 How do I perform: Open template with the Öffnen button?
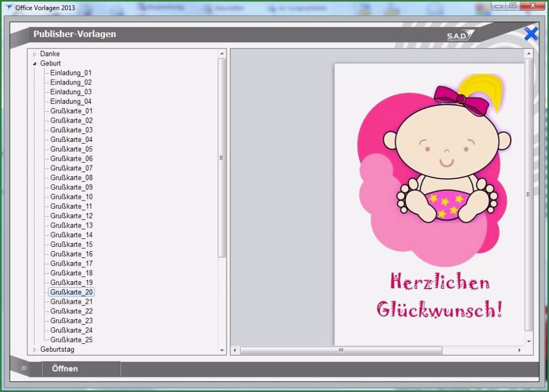click(64, 369)
